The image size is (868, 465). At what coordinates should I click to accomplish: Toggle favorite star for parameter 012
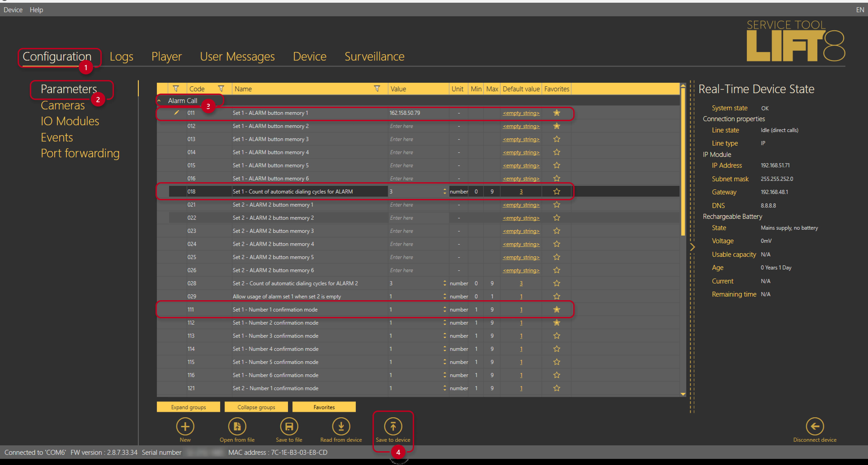tap(557, 126)
